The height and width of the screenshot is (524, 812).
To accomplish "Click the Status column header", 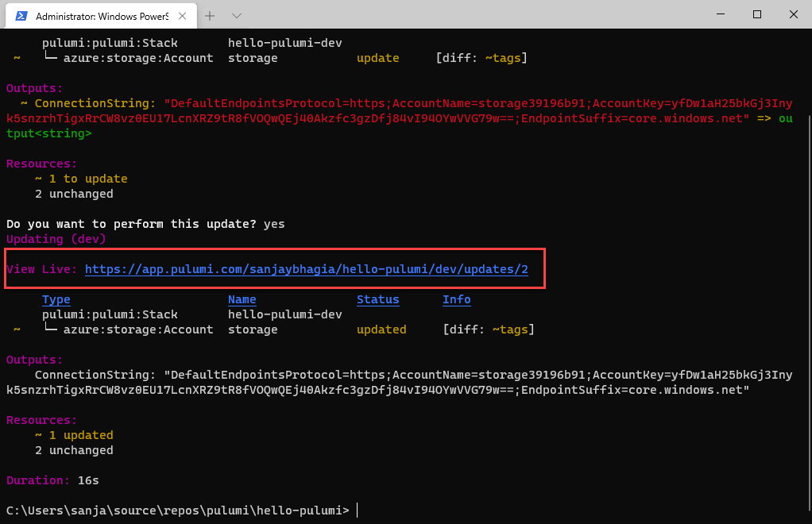I will click(378, 299).
